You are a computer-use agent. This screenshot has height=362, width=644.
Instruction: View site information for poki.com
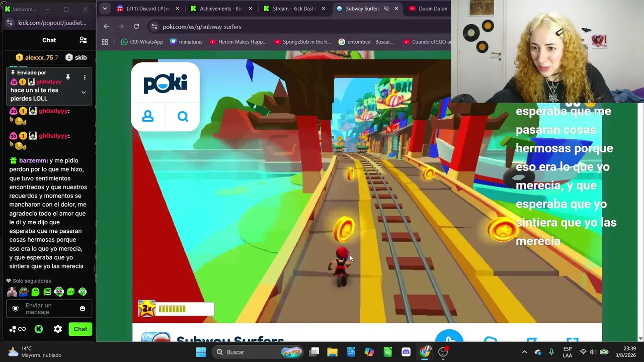click(x=154, y=27)
